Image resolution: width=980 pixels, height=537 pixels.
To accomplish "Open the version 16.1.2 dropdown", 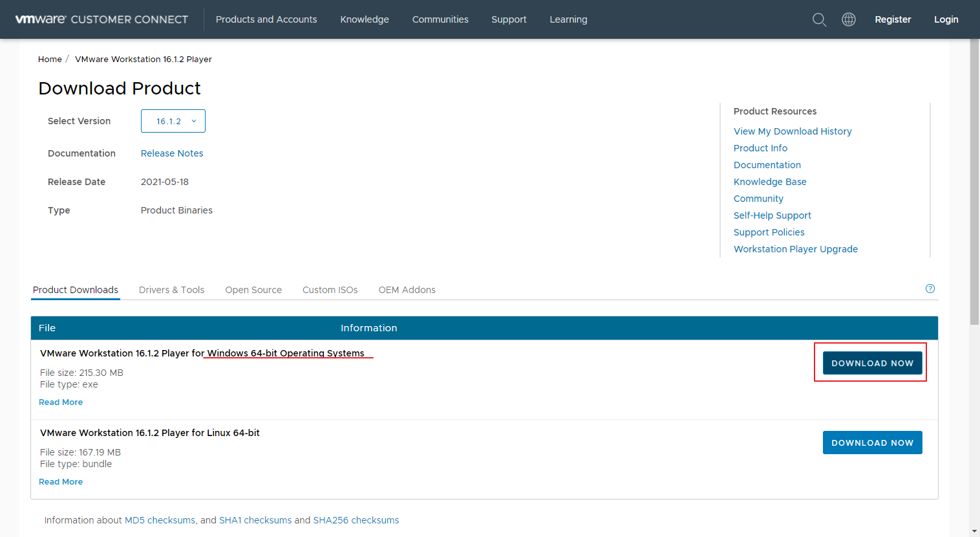I will coord(173,121).
